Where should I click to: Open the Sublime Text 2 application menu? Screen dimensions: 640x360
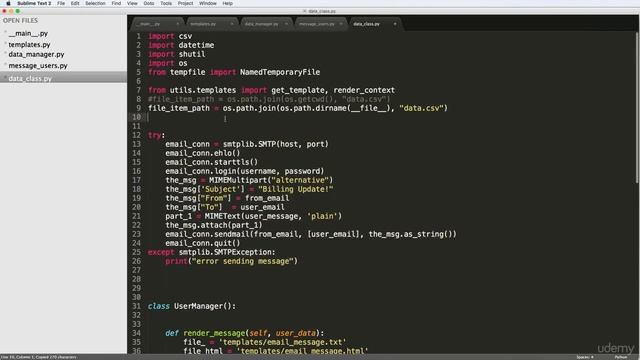click(34, 3)
